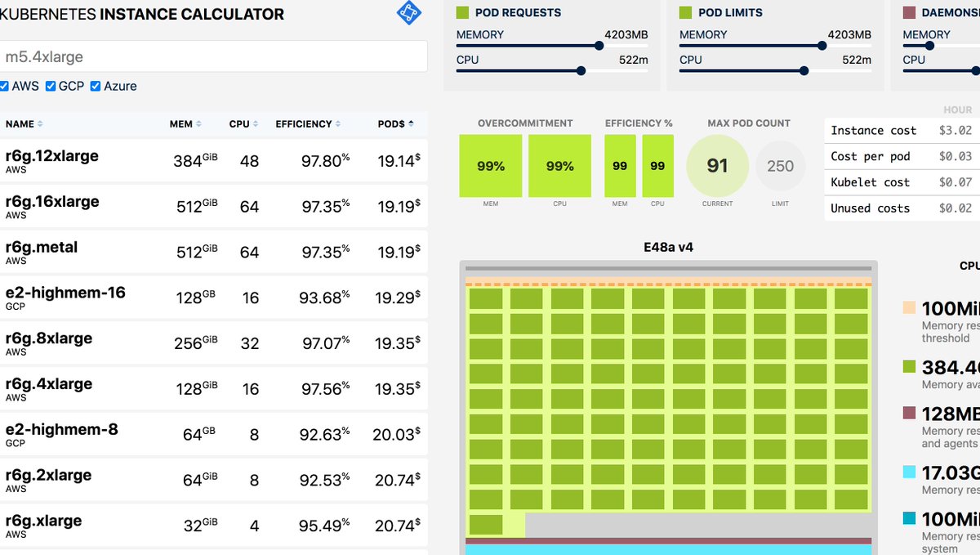Select the r6g.16xlarge instance row

[x=213, y=207]
